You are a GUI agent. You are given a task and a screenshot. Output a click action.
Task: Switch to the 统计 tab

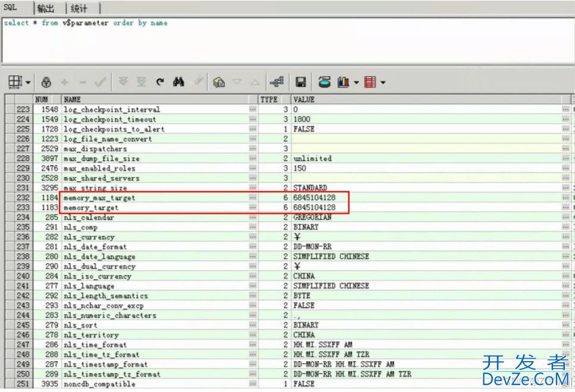79,8
